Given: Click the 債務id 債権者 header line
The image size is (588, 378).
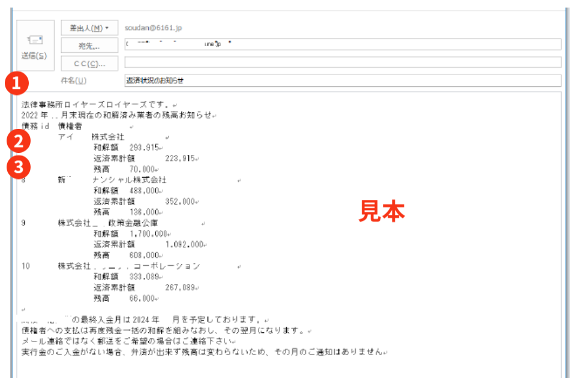Looking at the screenshot, I should click(52, 126).
